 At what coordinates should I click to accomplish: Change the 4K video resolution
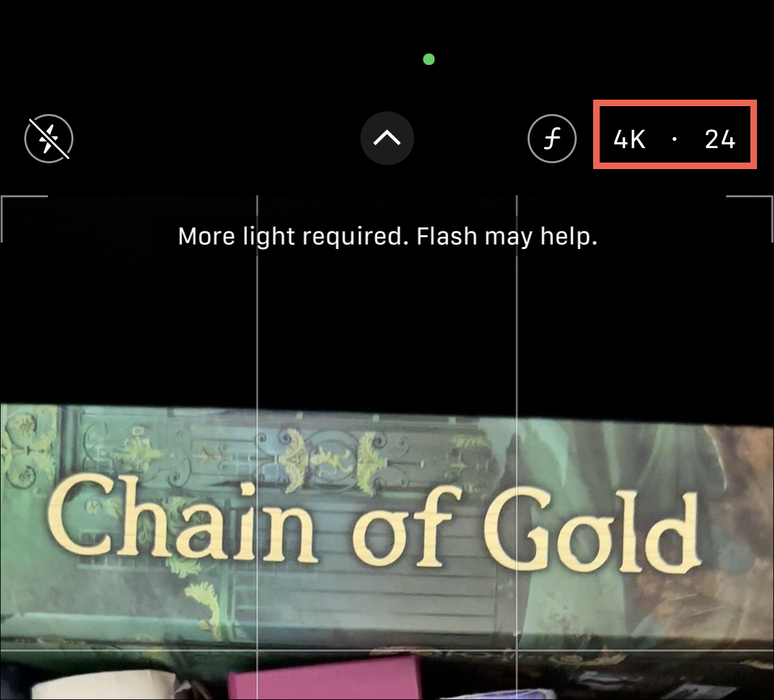coord(629,139)
